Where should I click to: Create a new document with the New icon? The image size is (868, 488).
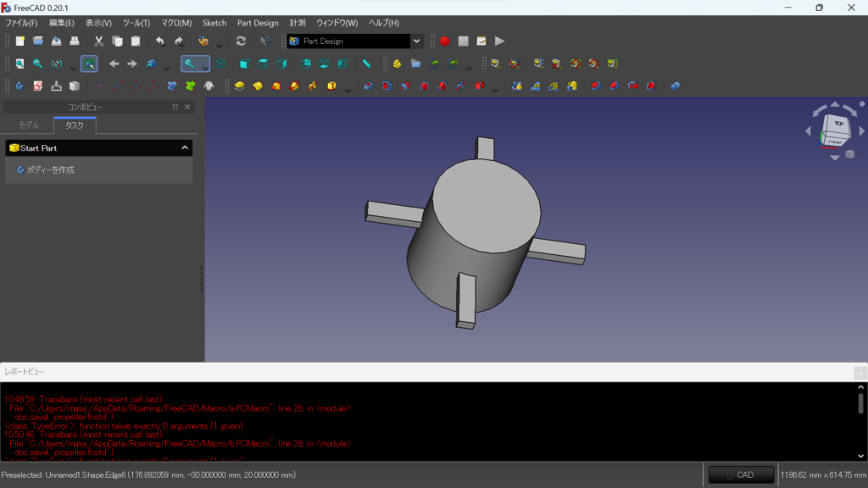(x=20, y=41)
